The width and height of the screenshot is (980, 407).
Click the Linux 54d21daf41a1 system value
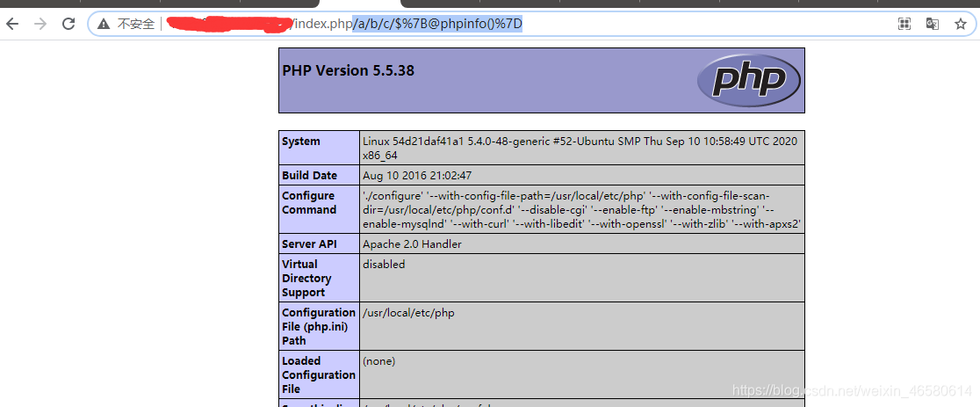(580, 149)
